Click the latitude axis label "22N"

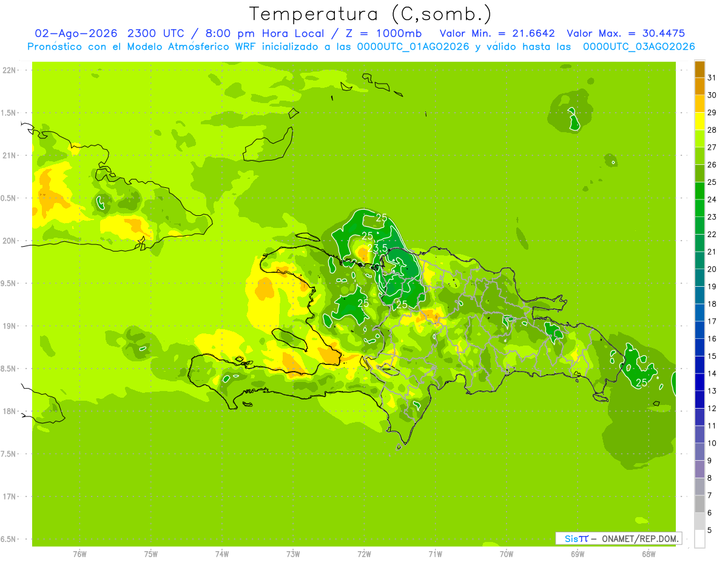click(x=9, y=70)
